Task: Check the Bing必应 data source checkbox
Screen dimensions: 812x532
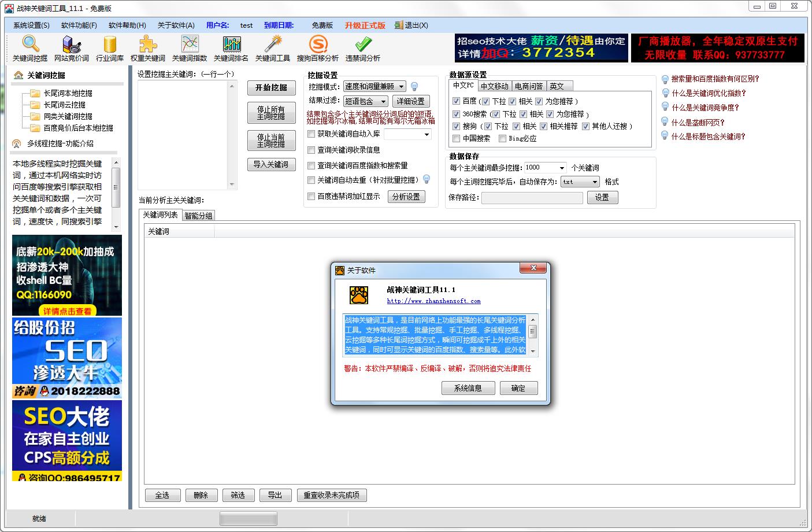Action: (502, 138)
